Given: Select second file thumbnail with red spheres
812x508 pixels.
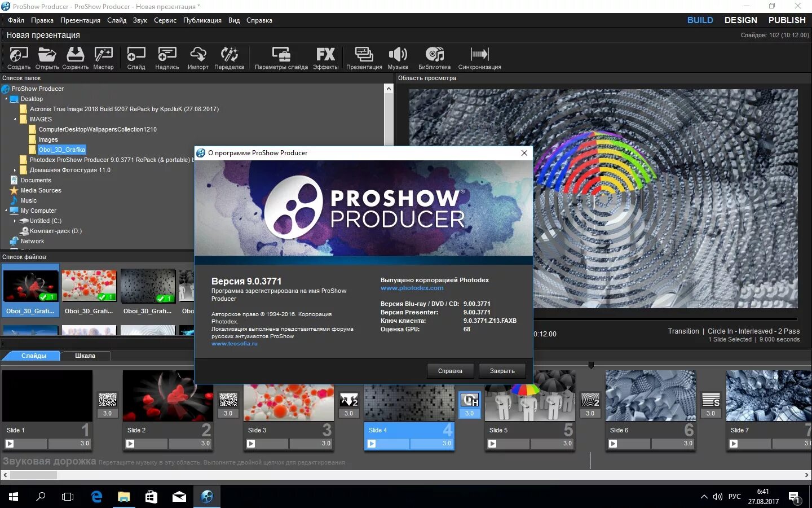Looking at the screenshot, I should point(89,286).
